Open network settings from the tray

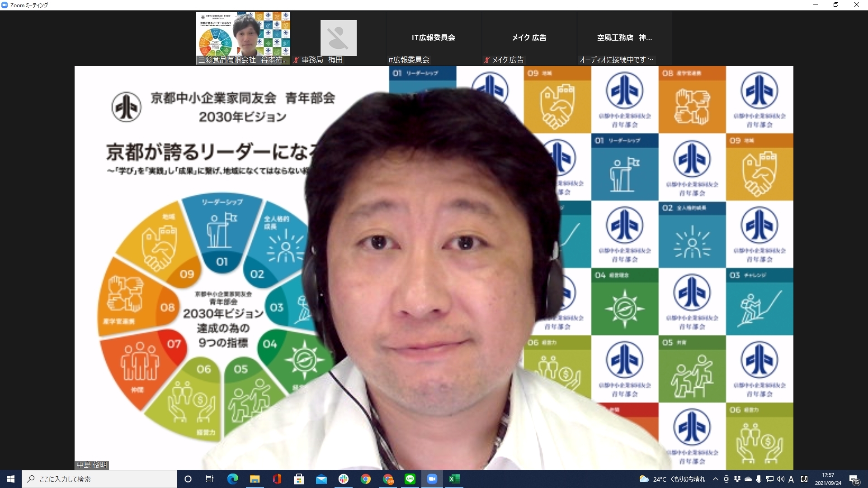(770, 479)
